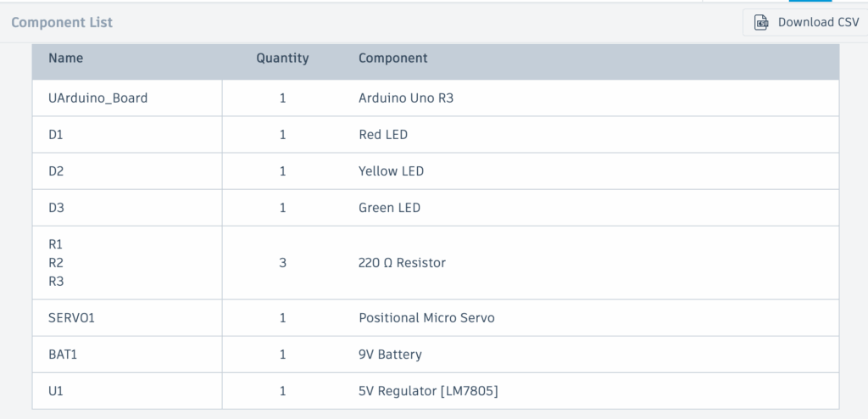This screenshot has width=868, height=419.
Task: Select the D2 name cell
Action: click(56, 171)
